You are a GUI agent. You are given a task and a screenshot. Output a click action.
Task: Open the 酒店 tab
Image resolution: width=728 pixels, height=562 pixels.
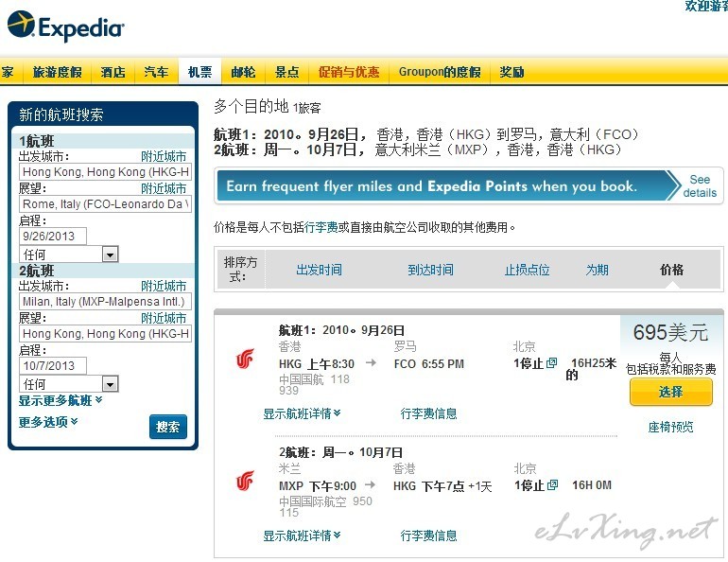(113, 72)
